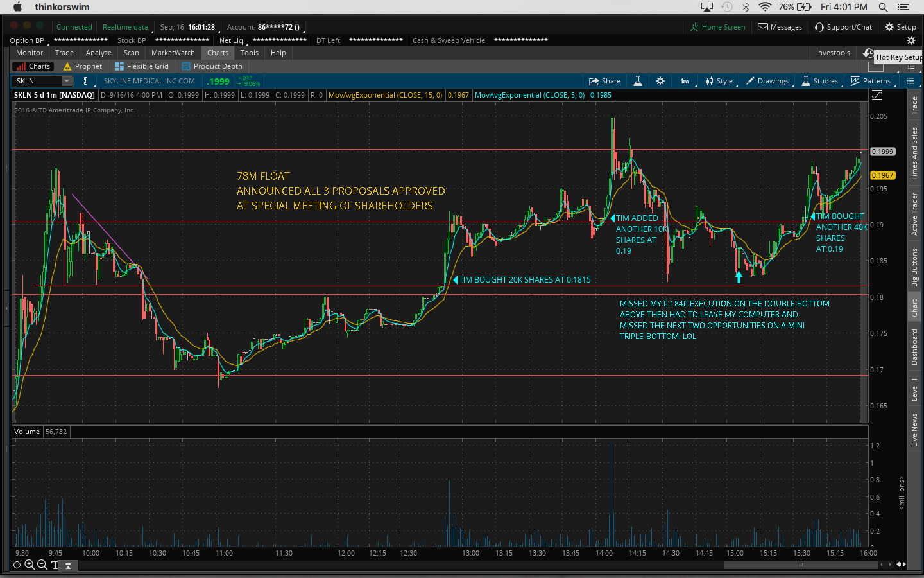The width and height of the screenshot is (924, 578).
Task: Switch to Flexible Grid view
Action: click(142, 66)
